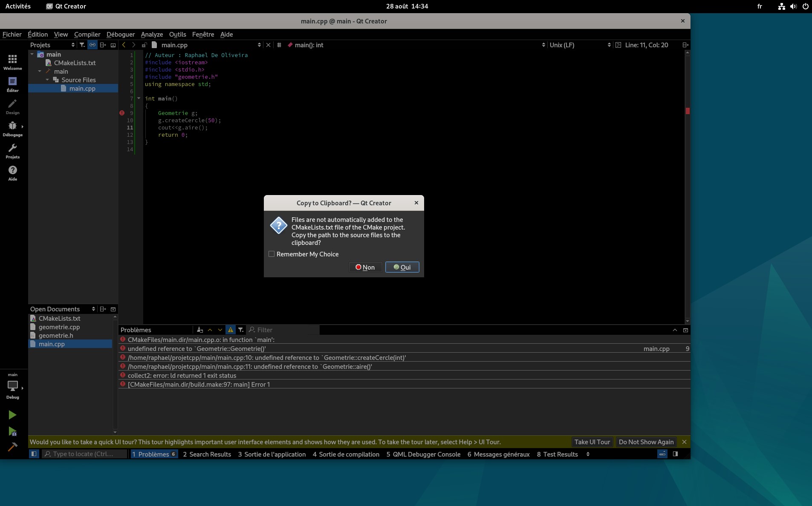This screenshot has height=506, width=812.
Task: Open Problèmes category filter
Action: (x=241, y=330)
